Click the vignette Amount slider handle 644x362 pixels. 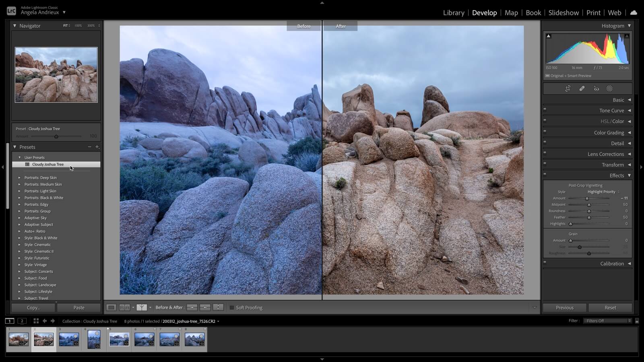tap(587, 199)
